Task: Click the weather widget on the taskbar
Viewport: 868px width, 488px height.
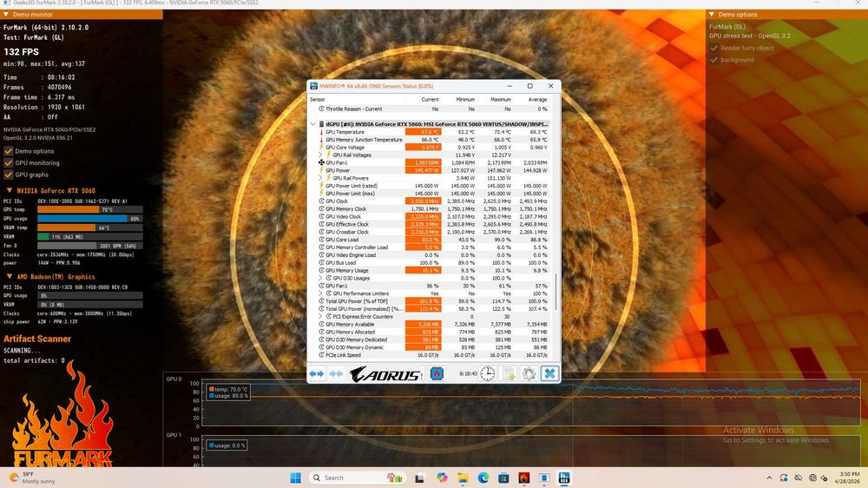Action: 33,478
